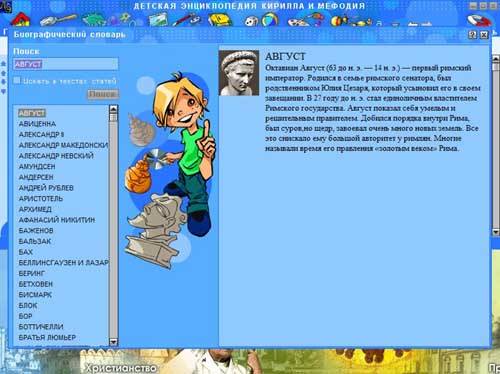Select the shovel icon in top toolbar
This screenshot has width=500, height=374.
pos(58,20)
